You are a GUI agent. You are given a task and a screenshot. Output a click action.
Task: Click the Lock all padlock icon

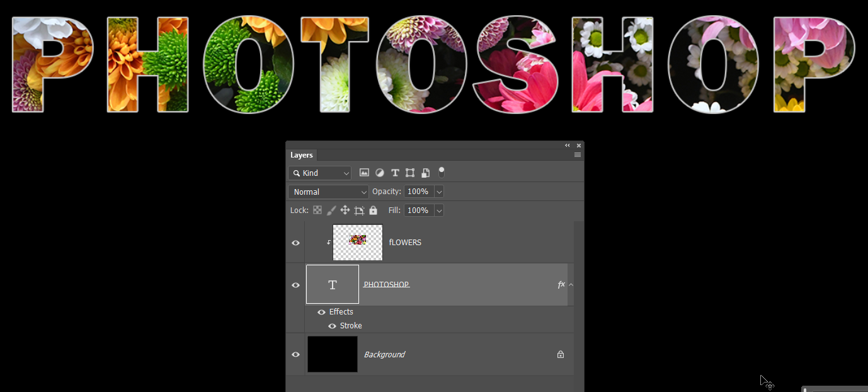point(373,210)
